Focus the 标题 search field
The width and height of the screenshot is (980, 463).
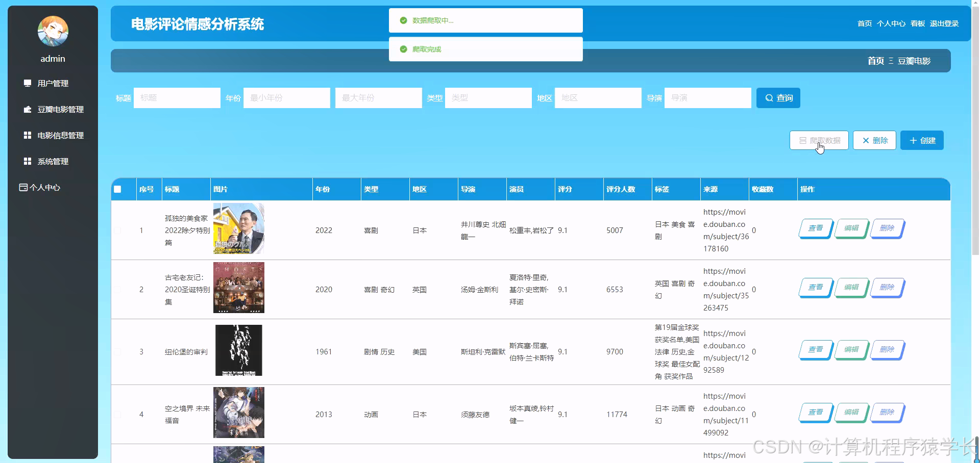pos(177,98)
